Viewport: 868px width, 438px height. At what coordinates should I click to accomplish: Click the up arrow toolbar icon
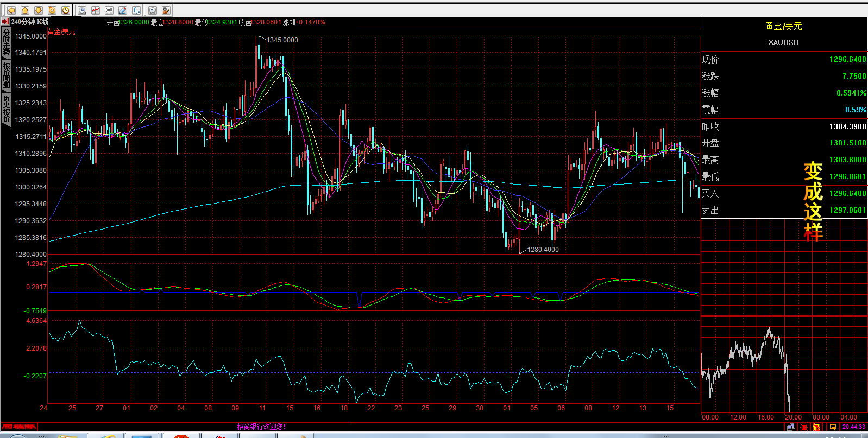[x=25, y=10]
